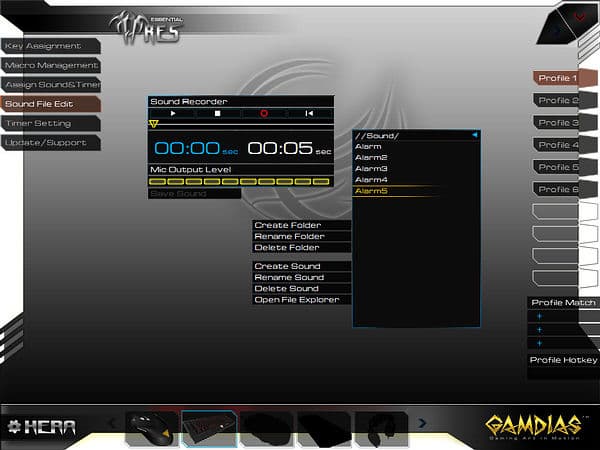Click the Profile Hotkey field

click(563, 372)
